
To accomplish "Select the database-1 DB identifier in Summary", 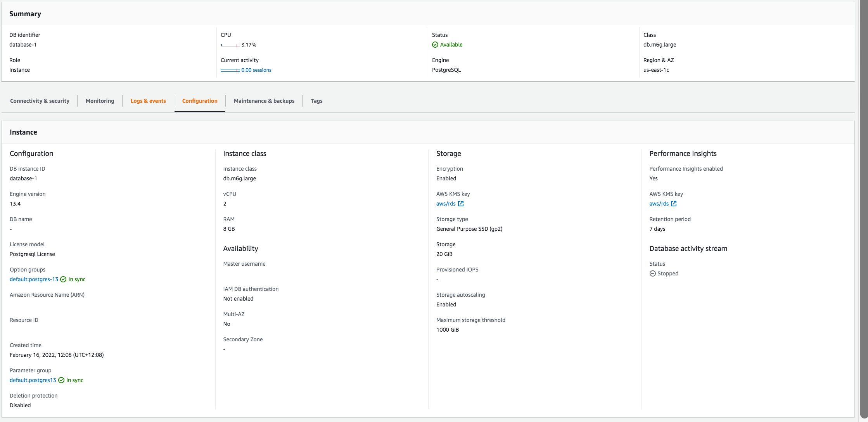I will [x=23, y=45].
